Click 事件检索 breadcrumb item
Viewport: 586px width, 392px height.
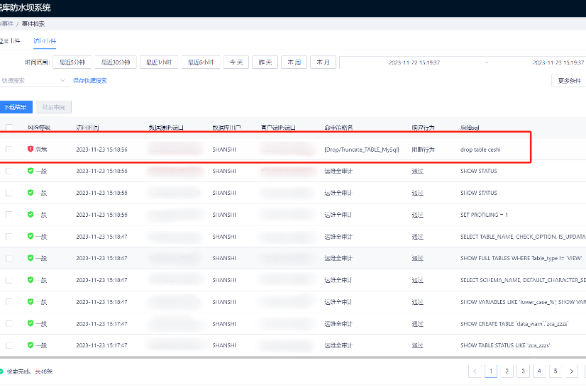point(33,24)
